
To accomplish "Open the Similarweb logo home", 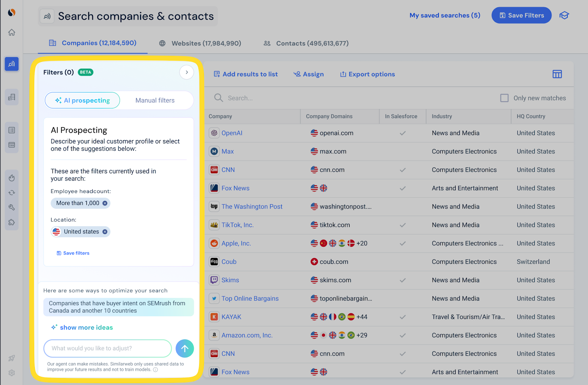I will 12,13.
